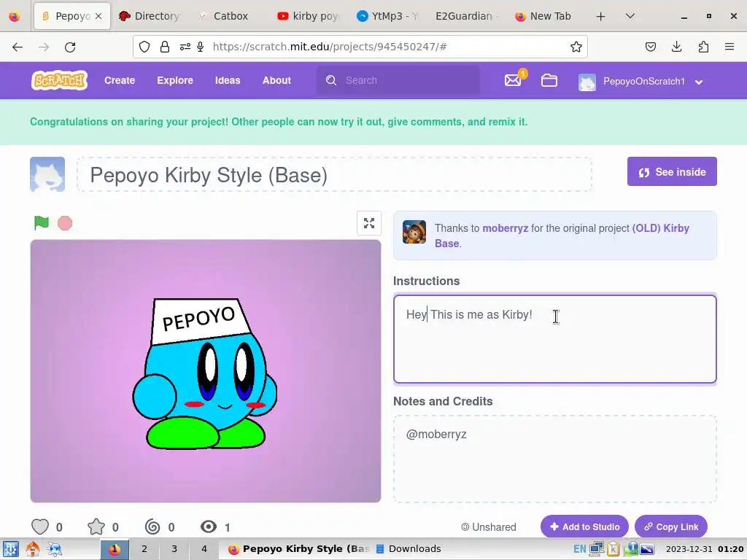Screen dimensions: 747x560
Task: Click the Notes and Credits text box
Action: (x=554, y=459)
